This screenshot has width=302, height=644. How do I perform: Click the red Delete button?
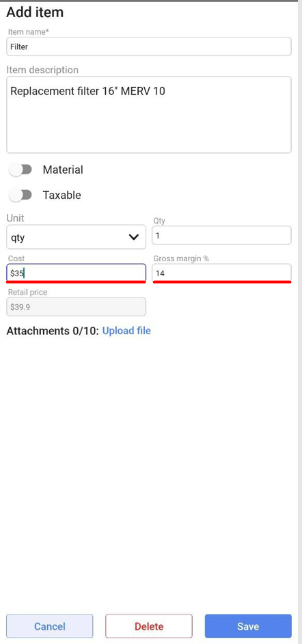pyautogui.click(x=149, y=626)
